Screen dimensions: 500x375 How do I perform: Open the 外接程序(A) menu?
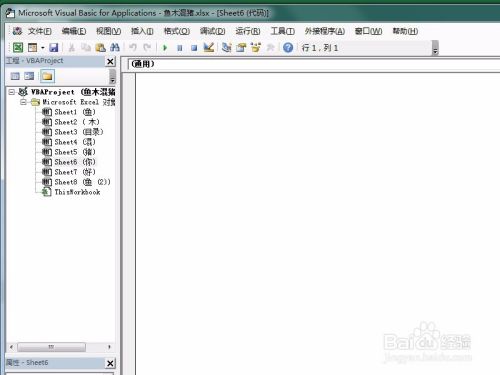pos(324,31)
